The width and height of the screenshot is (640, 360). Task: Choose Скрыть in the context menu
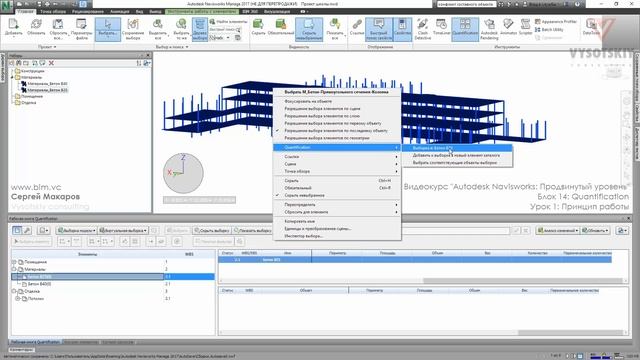(337, 180)
